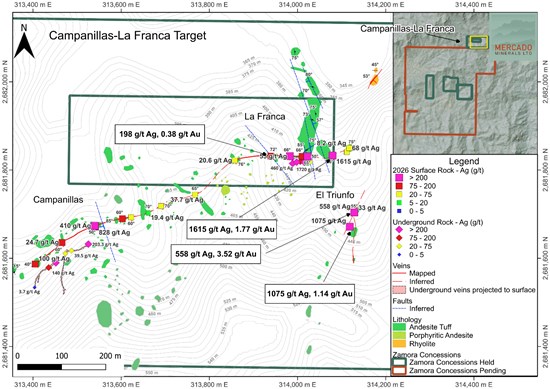Click the '100 g/t Ag' sample label
The image size is (550, 389).
(x=54, y=259)
